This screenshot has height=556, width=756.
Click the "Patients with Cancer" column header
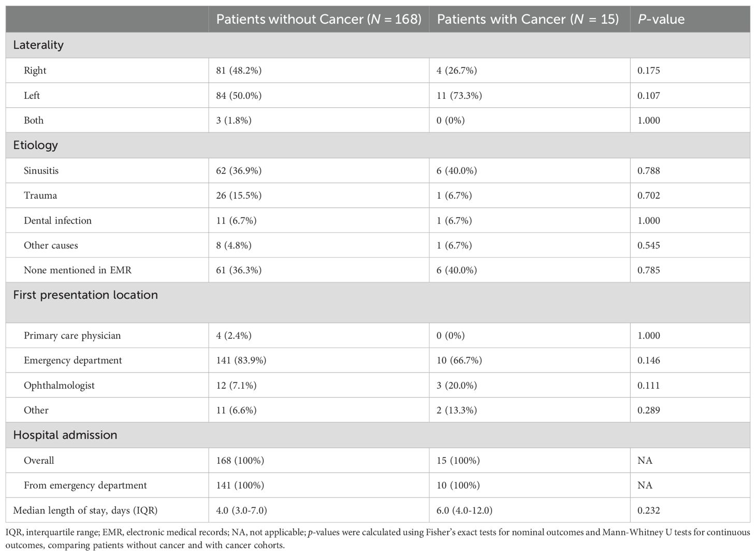(528, 19)
